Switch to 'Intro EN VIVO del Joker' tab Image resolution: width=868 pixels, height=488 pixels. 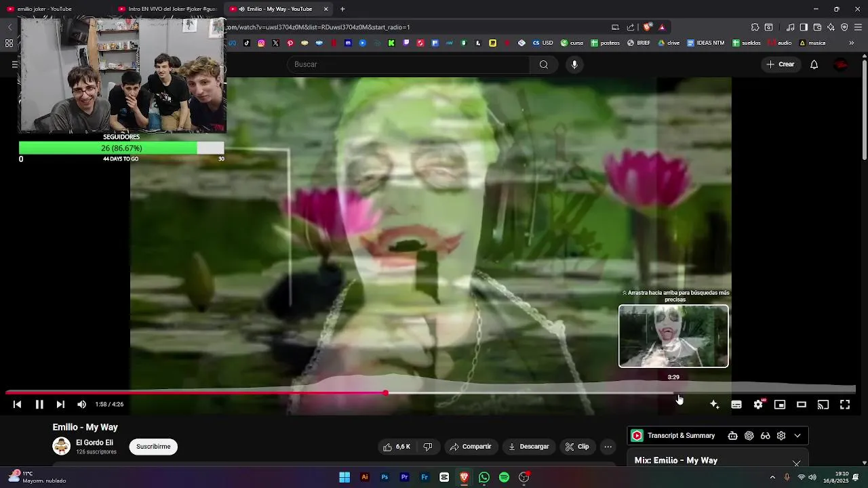point(167,9)
